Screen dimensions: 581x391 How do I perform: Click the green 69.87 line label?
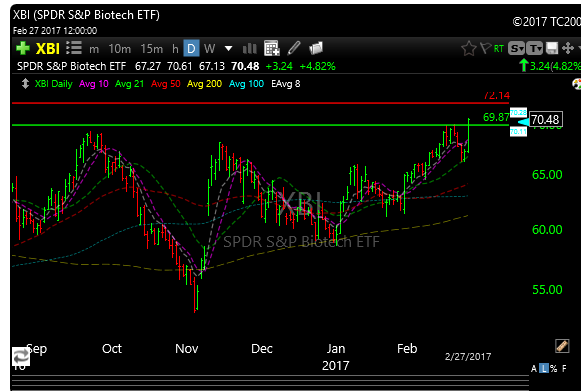pos(496,117)
